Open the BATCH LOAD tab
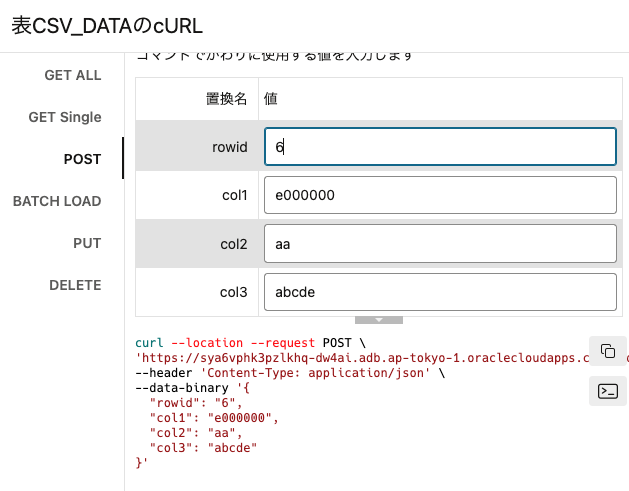629x491 pixels. click(x=57, y=201)
